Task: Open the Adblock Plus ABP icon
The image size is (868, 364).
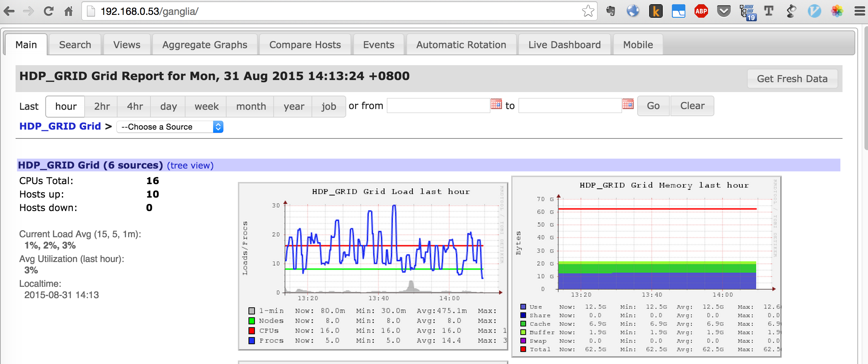Action: [701, 11]
